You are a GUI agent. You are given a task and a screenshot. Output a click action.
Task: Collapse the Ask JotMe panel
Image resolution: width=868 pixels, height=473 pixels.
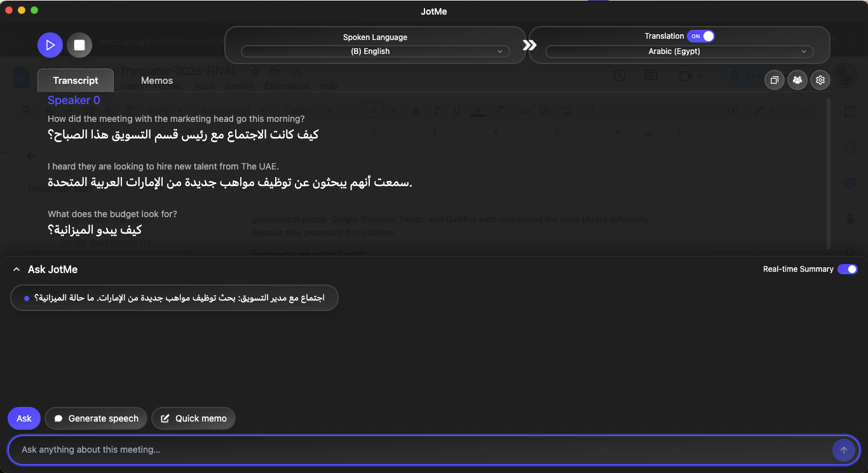[16, 269]
